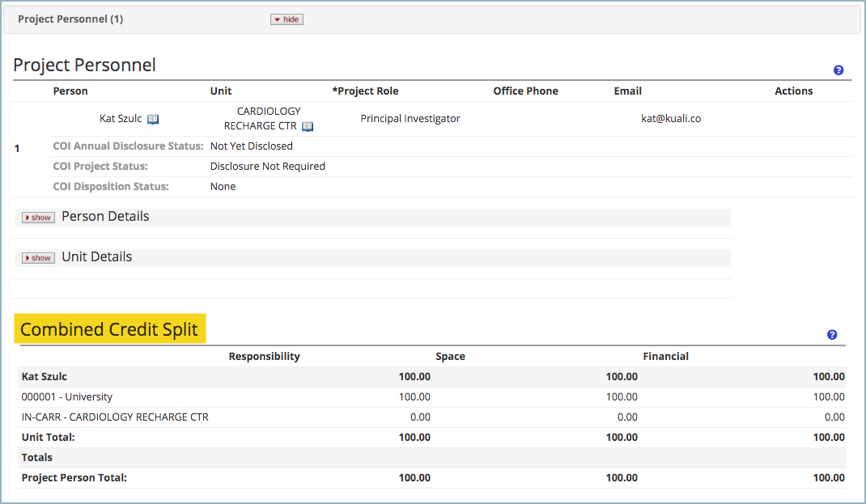Image resolution: width=866 pixels, height=504 pixels.
Task: Show the Unit Details section
Action: pyautogui.click(x=37, y=257)
